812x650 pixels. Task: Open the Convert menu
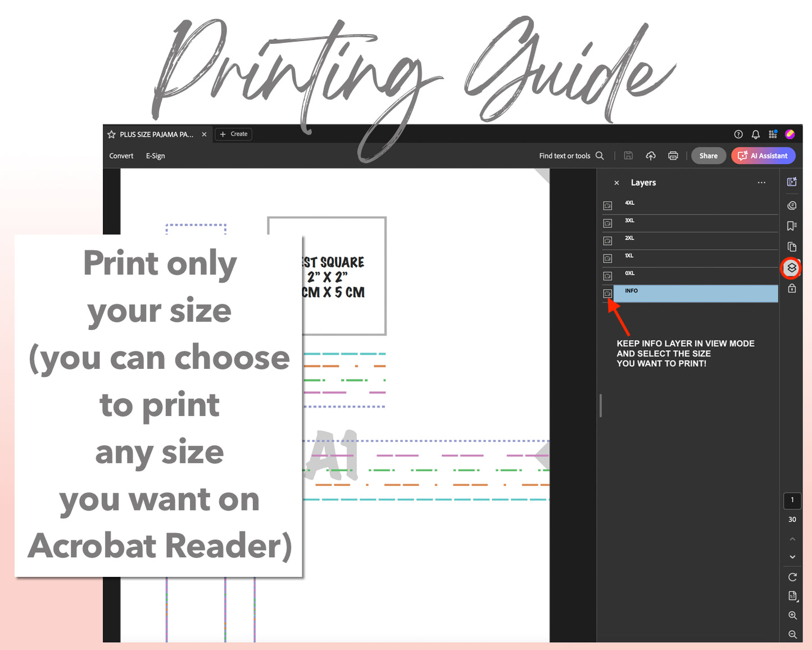pyautogui.click(x=121, y=156)
